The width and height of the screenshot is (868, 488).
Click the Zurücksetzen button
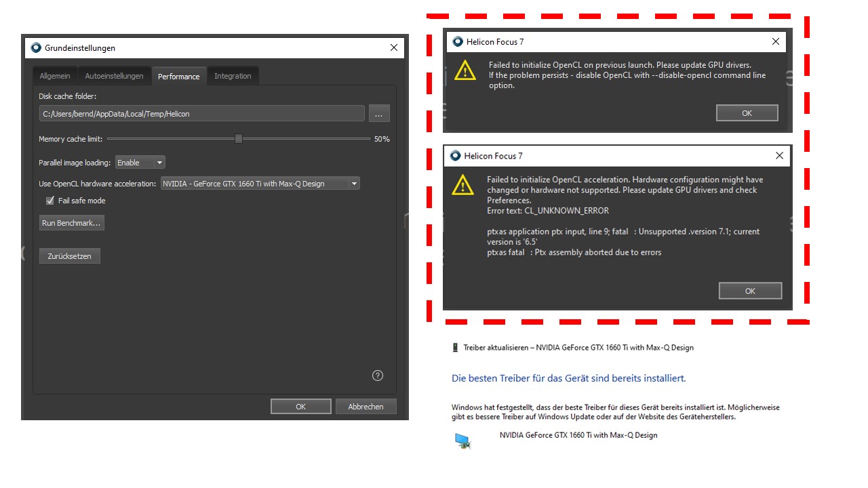(x=69, y=256)
